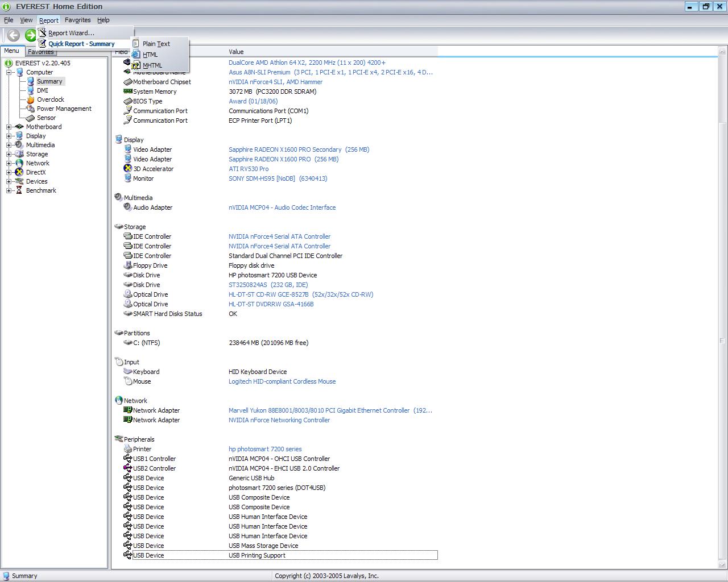Select MHTML from Quick Report submenu
Image resolution: width=728 pixels, height=582 pixels.
152,65
